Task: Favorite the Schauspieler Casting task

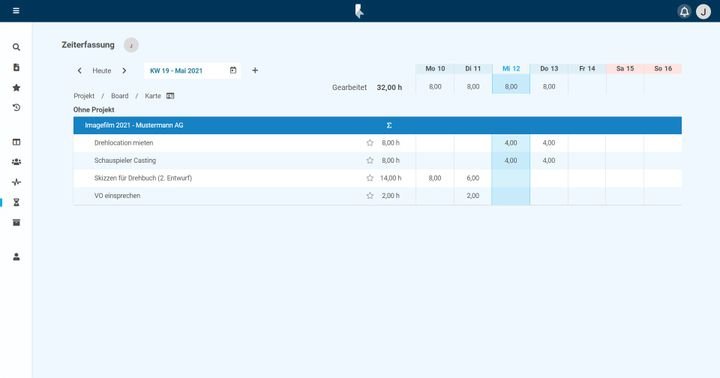Action: click(x=370, y=160)
